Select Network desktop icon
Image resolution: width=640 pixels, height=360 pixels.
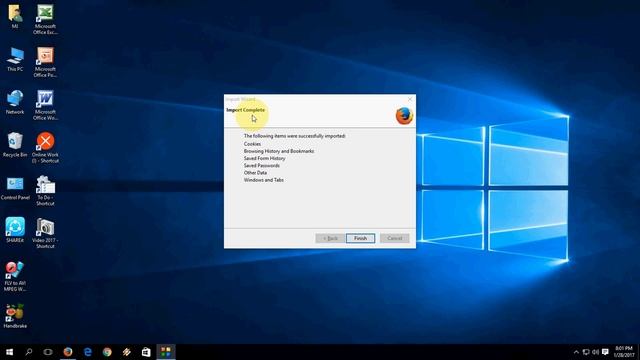[x=15, y=102]
